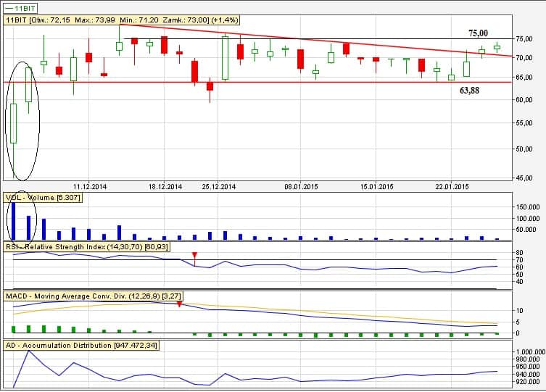The height and width of the screenshot is (392, 546).
Task: Select the large ellipse around first candles
Action: tap(22, 120)
